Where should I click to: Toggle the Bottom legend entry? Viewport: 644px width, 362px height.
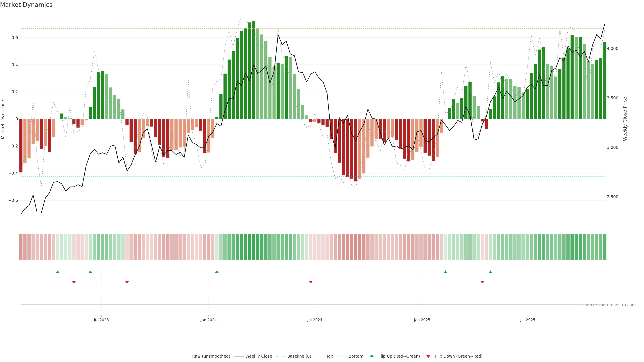tap(356, 356)
